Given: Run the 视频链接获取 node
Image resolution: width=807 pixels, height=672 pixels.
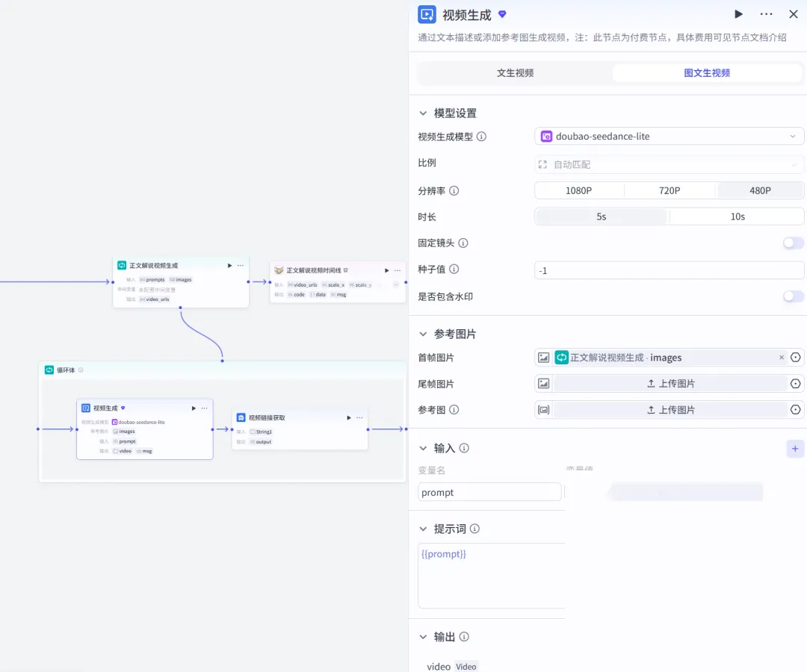Looking at the screenshot, I should click(348, 417).
